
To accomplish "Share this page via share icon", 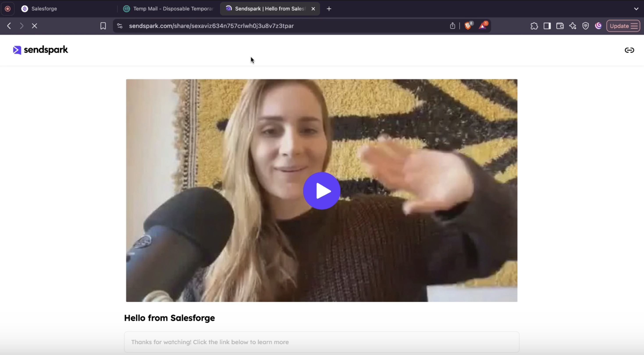I will [452, 26].
